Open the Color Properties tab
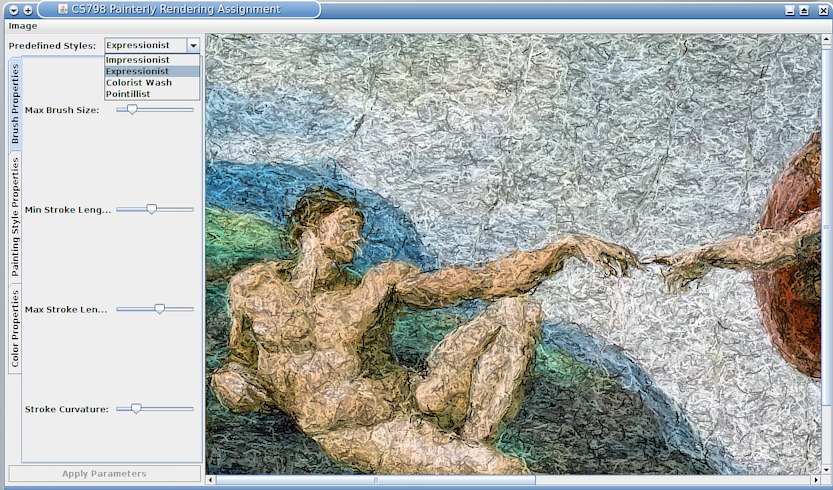 click(15, 328)
